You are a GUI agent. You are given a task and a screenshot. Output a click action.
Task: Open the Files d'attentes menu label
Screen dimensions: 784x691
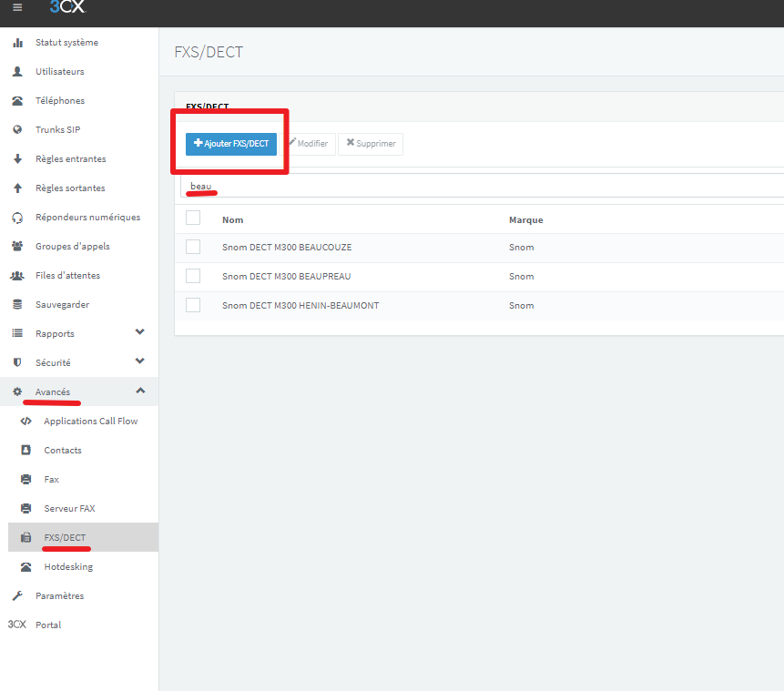67,276
